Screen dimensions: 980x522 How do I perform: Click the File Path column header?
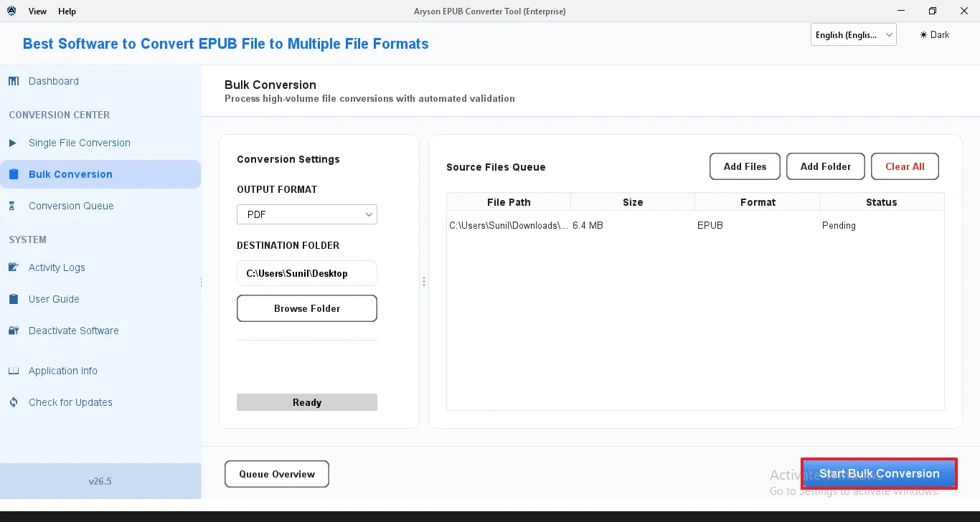509,202
